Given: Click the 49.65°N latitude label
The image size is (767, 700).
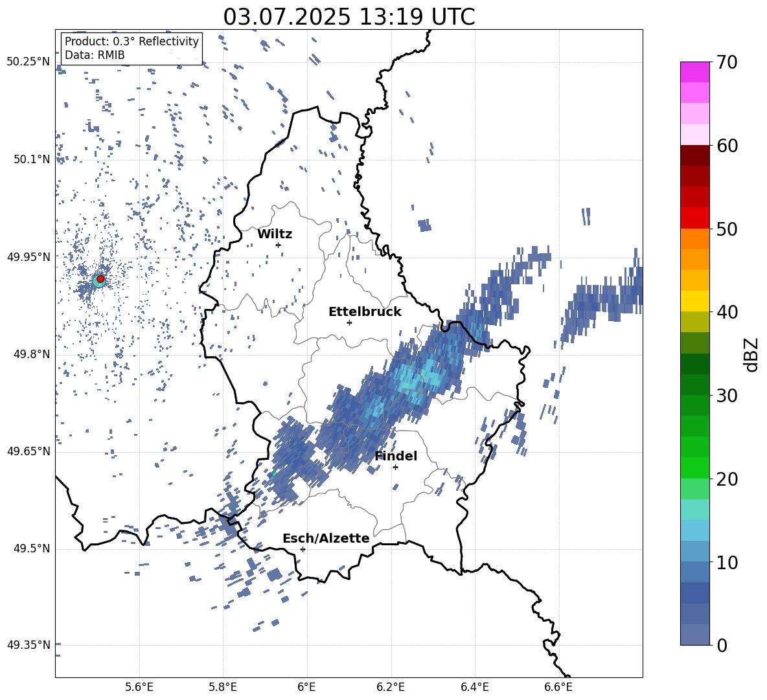Looking at the screenshot, I should pyautogui.click(x=29, y=451).
